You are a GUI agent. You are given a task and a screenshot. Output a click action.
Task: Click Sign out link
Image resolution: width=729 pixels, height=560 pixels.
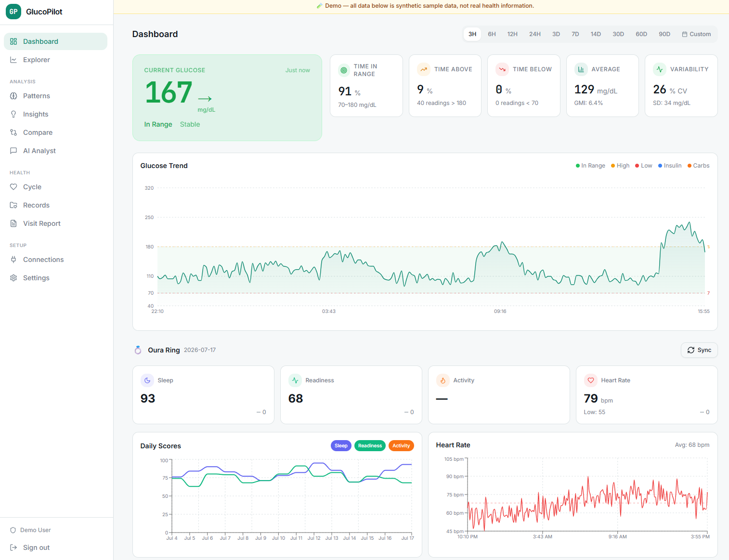point(55,547)
